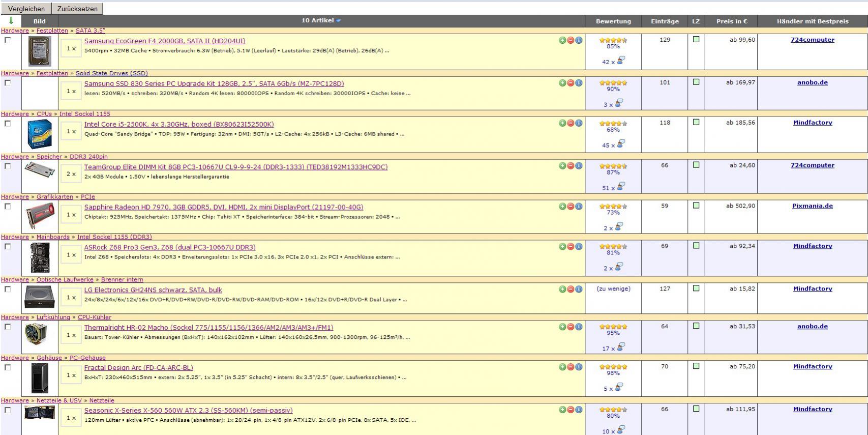The width and height of the screenshot is (868, 435).
Task: Tick the selection checkbox for Samsung EcoGreen F4
Action: [x=7, y=40]
